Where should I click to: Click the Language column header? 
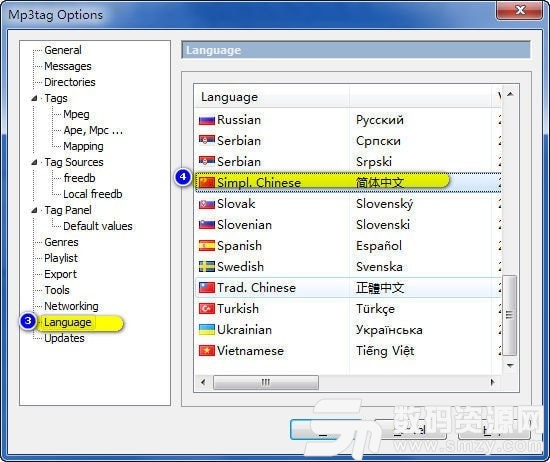pyautogui.click(x=272, y=97)
